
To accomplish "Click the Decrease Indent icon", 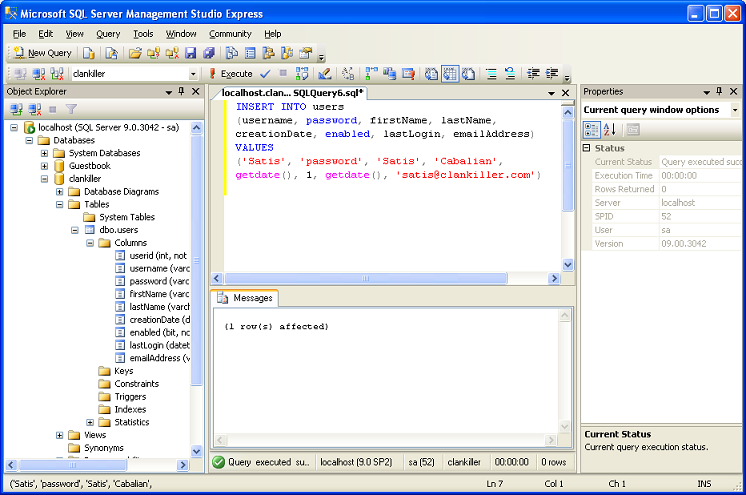I will [x=533, y=74].
